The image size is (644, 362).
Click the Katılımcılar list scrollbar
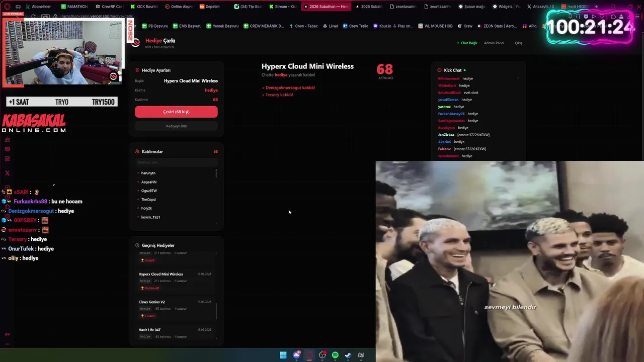(216, 173)
